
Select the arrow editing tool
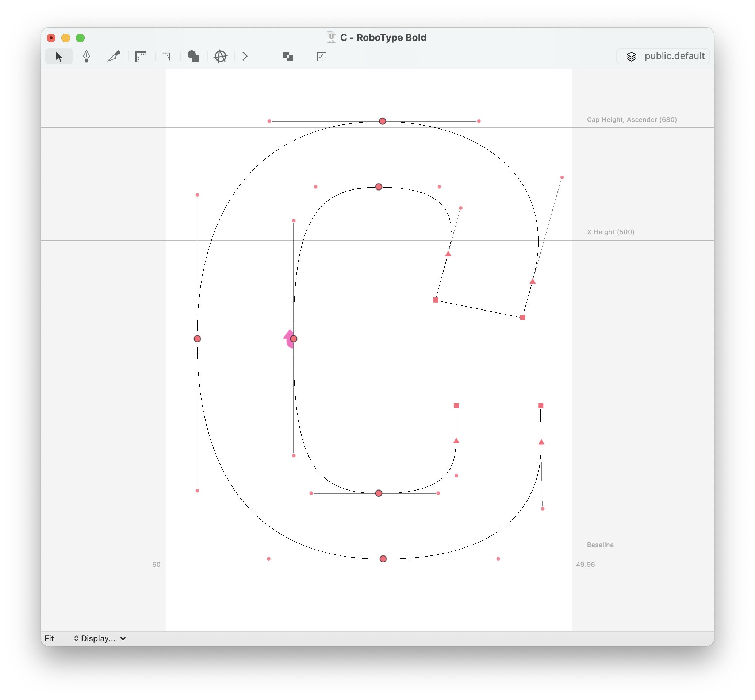coord(59,57)
